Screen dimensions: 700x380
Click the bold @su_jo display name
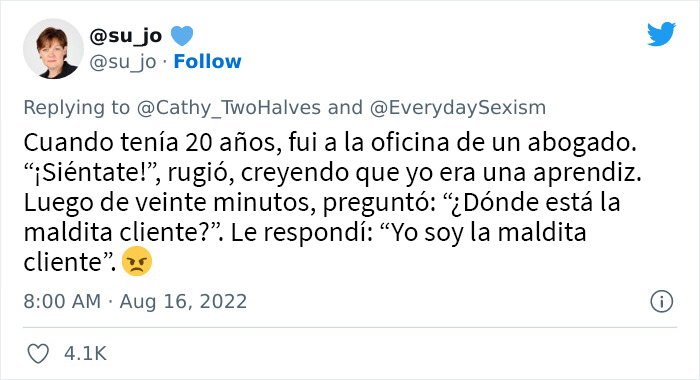[x=125, y=36]
